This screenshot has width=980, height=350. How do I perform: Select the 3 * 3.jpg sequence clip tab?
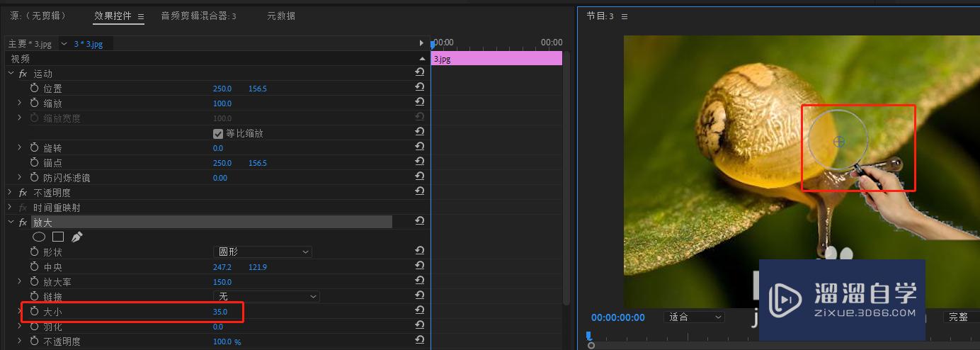tap(89, 44)
